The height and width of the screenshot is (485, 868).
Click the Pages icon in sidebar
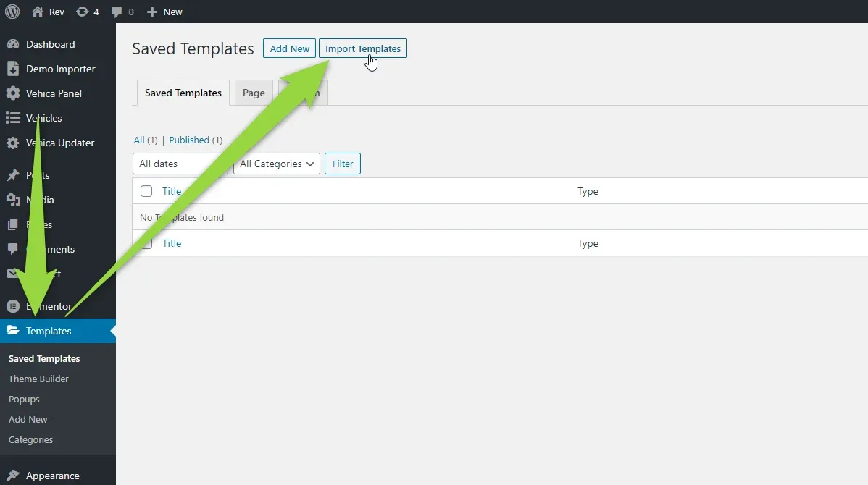(13, 224)
